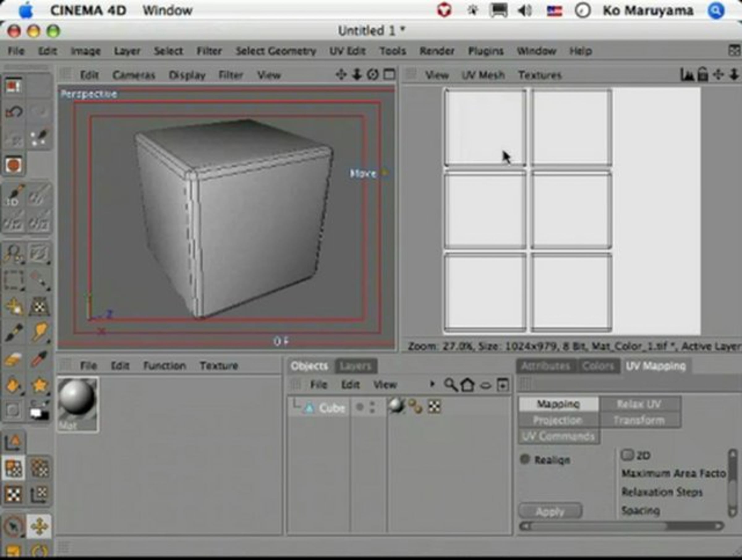
Task: Click the oval eye icon in Objects panel
Action: [485, 386]
